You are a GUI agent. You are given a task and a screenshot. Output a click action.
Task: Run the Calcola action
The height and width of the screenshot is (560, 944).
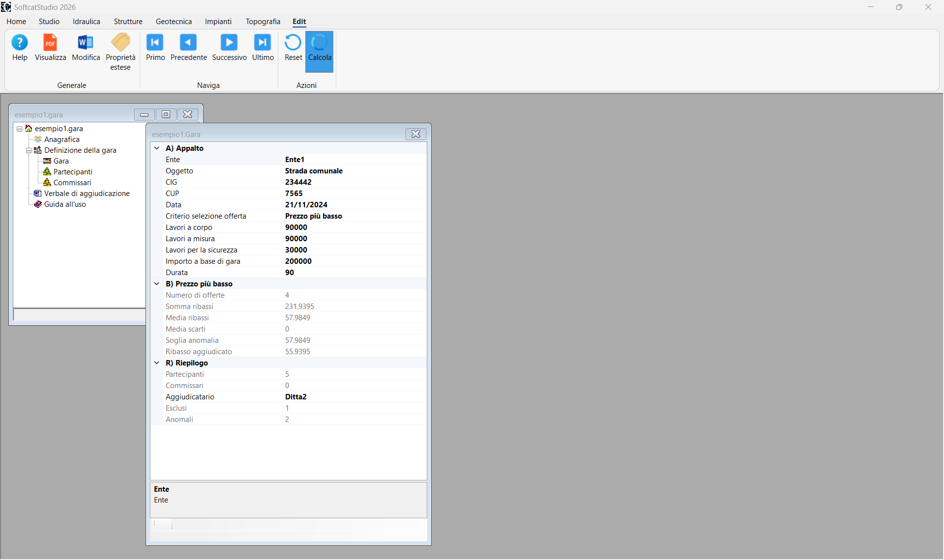click(x=320, y=52)
